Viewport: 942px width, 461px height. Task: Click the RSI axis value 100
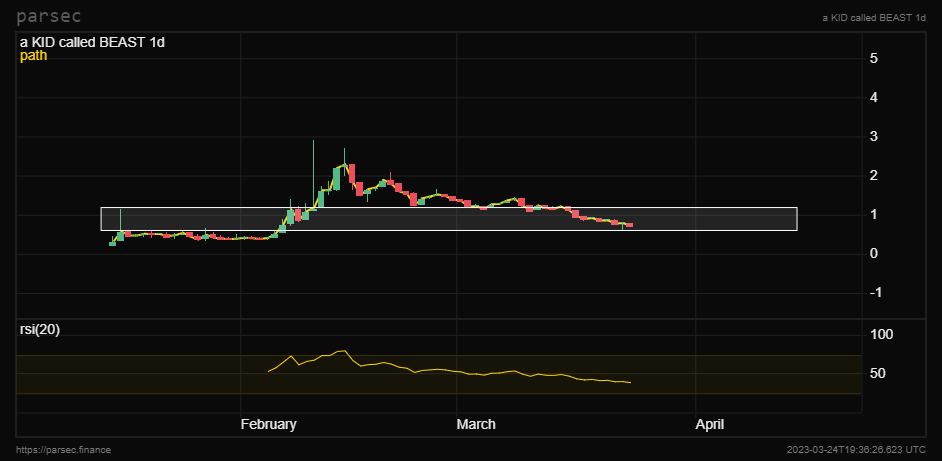point(881,335)
